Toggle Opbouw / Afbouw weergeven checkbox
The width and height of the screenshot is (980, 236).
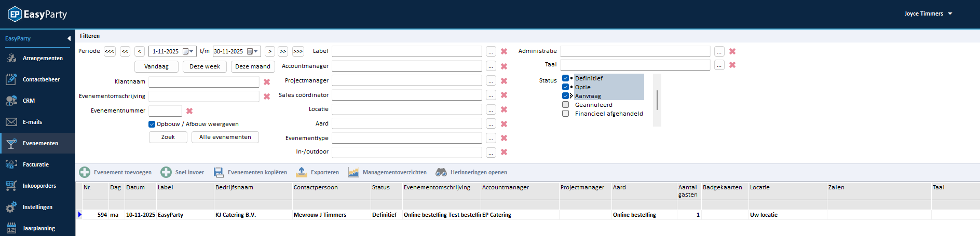(x=152, y=124)
